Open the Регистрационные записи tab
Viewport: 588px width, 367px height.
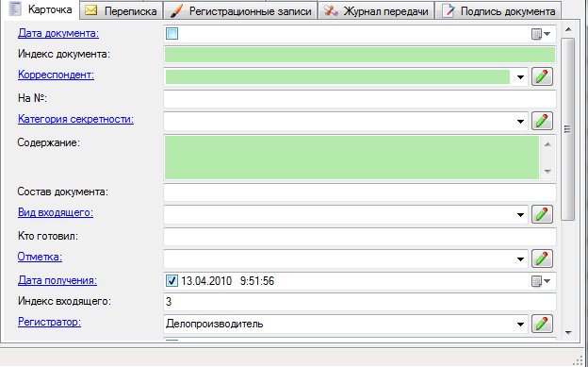(x=240, y=11)
